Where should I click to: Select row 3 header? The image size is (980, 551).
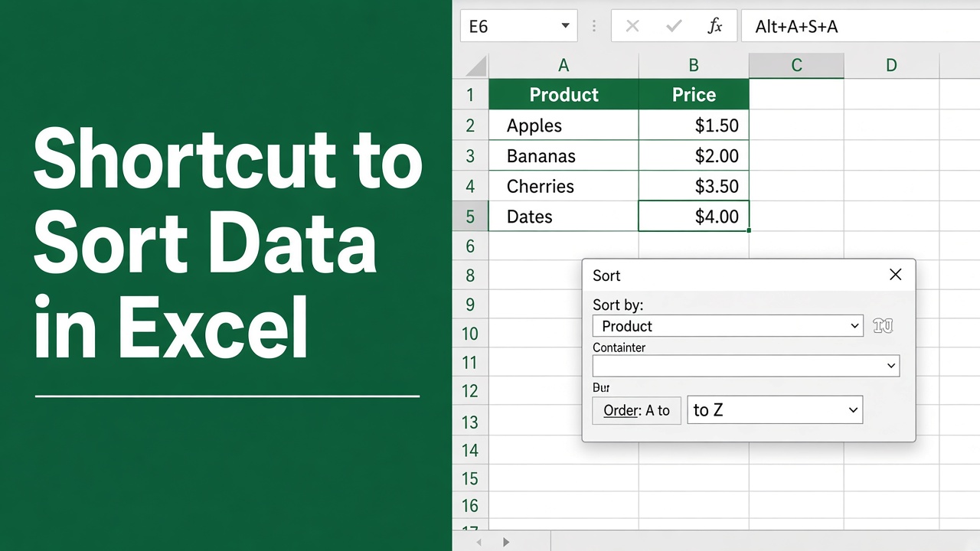point(470,156)
